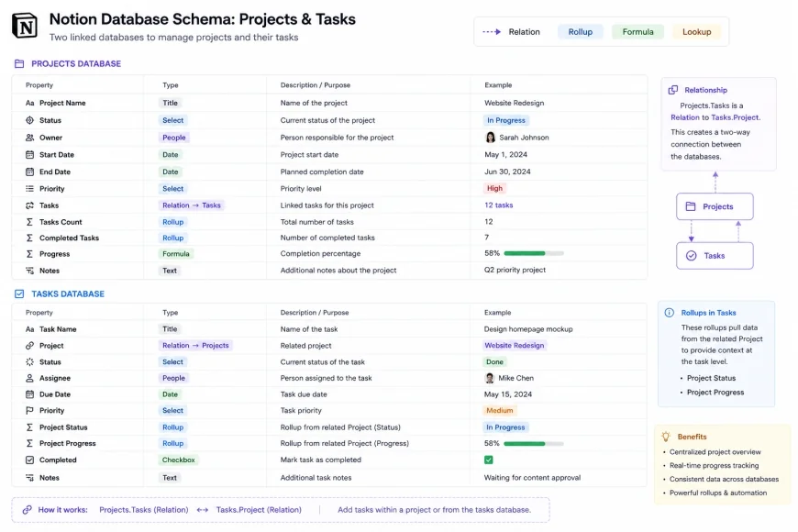The height and width of the screenshot is (532, 798).
Task: Click the Design homepage mockup cell
Action: 528,329
